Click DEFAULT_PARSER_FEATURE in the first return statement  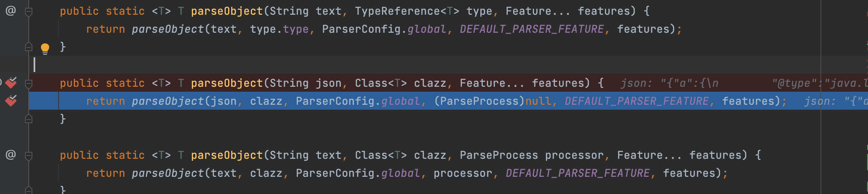pyautogui.click(x=532, y=29)
